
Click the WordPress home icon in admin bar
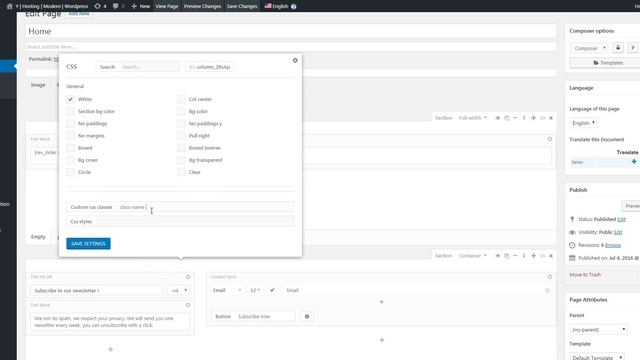pyautogui.click(x=9, y=6)
